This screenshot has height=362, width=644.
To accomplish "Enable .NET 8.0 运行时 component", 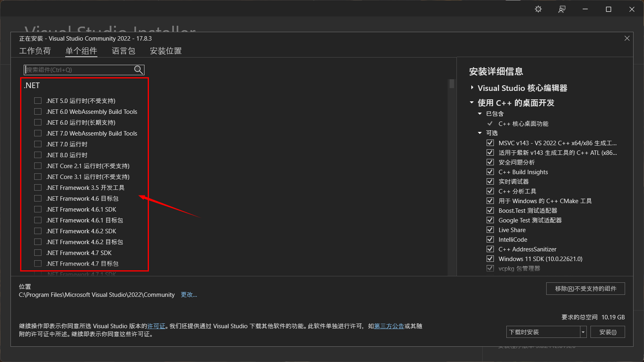I will point(38,155).
